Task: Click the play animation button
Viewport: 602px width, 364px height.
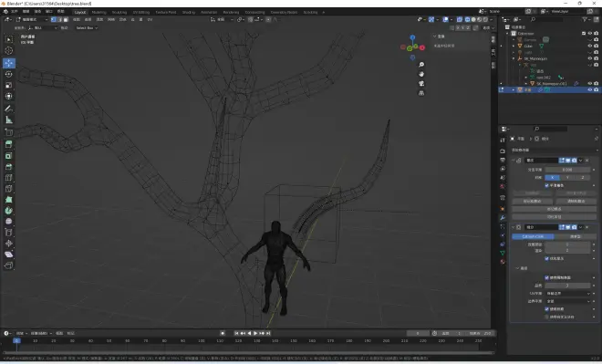Action: click(255, 333)
